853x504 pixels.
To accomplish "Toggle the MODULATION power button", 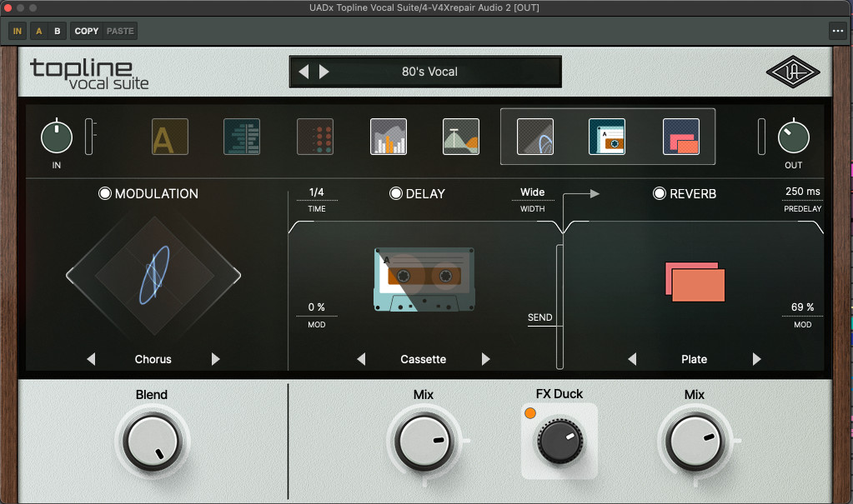I will pyautogui.click(x=105, y=193).
